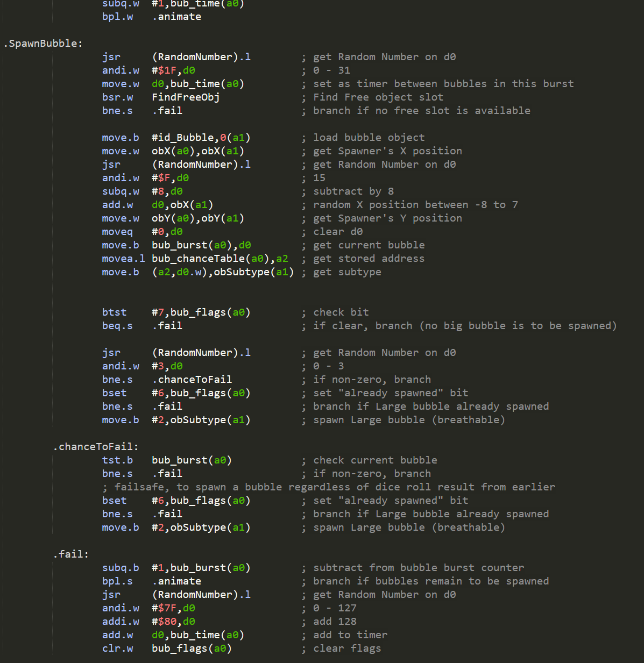The image size is (644, 663).
Task: Click the clr.w instruction on last line
Action: [117, 648]
